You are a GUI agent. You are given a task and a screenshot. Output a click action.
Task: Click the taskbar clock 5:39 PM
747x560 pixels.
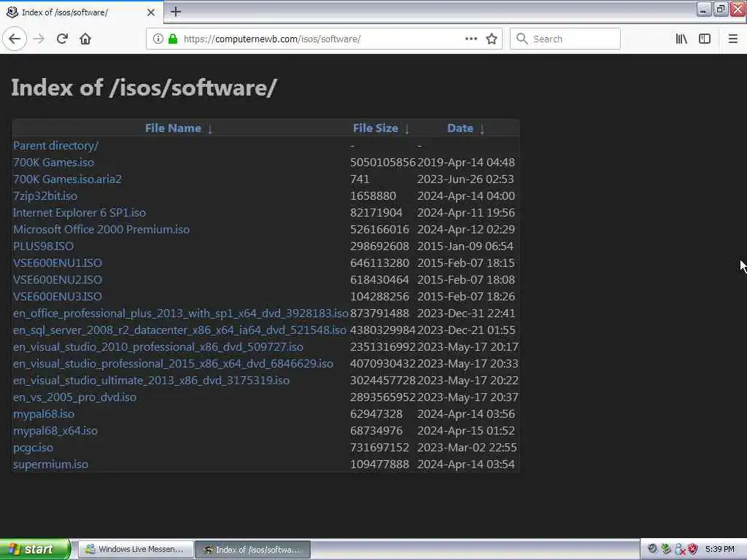pos(720,549)
